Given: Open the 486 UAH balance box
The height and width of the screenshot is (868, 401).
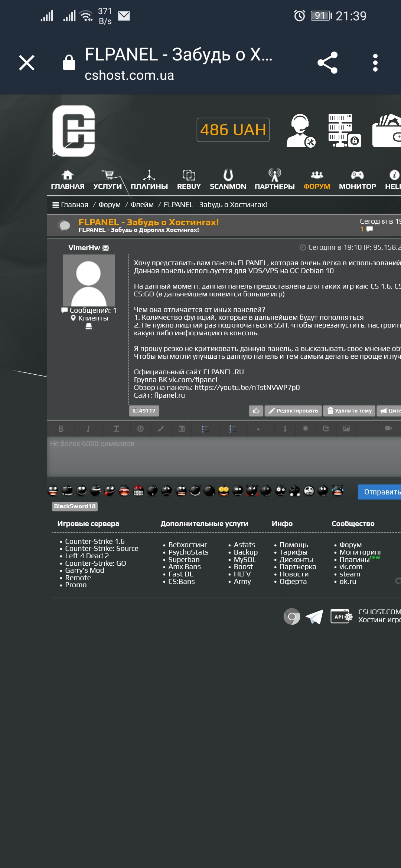Looking at the screenshot, I should (233, 130).
